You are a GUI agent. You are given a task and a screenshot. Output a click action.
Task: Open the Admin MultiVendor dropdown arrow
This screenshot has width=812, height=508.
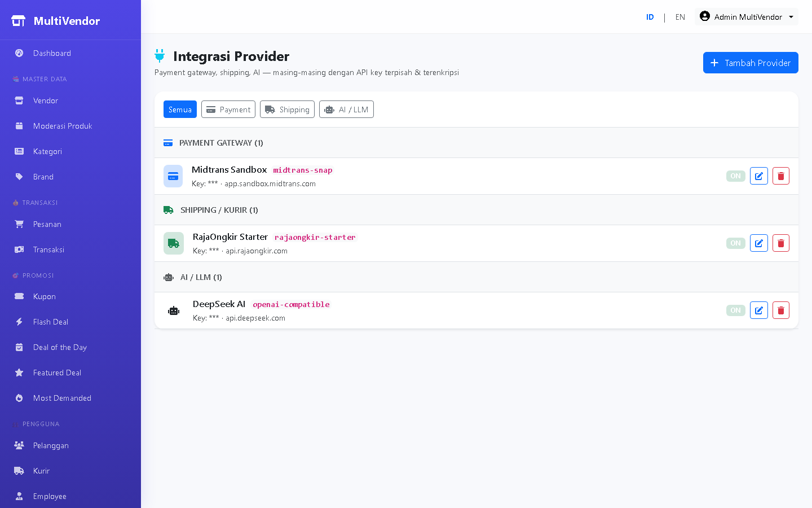coord(791,17)
